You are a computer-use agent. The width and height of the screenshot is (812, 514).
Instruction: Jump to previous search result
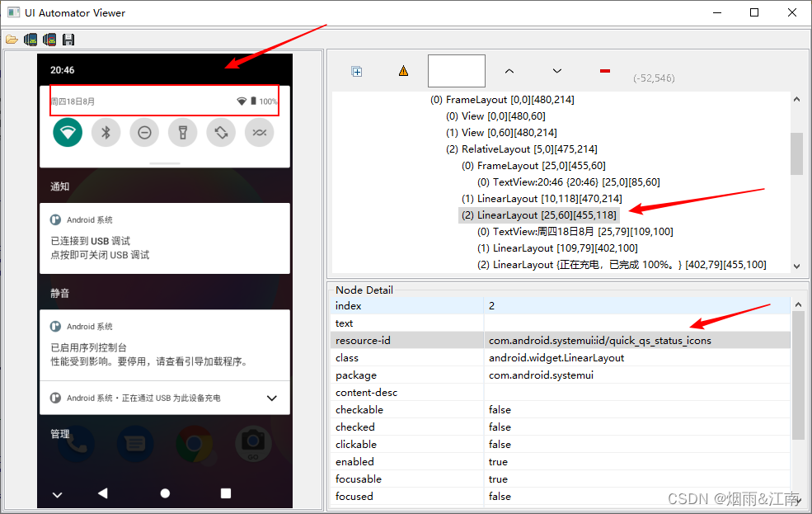point(509,71)
